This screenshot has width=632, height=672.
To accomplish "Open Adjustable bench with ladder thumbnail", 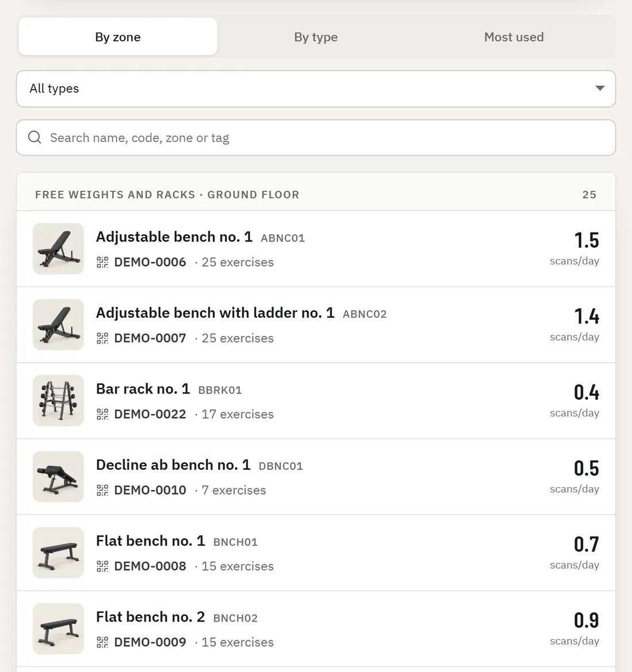I will point(58,325).
